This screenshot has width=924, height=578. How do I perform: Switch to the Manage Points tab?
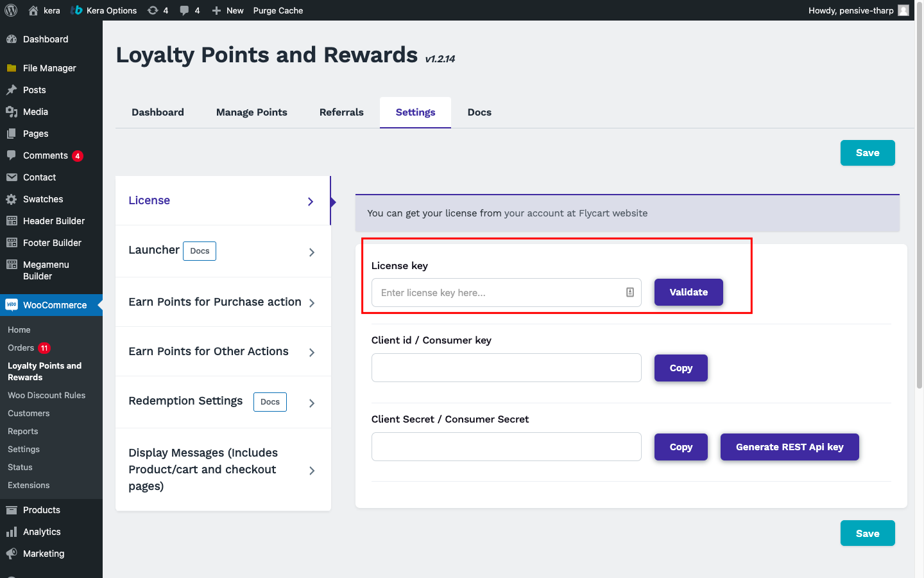click(252, 112)
